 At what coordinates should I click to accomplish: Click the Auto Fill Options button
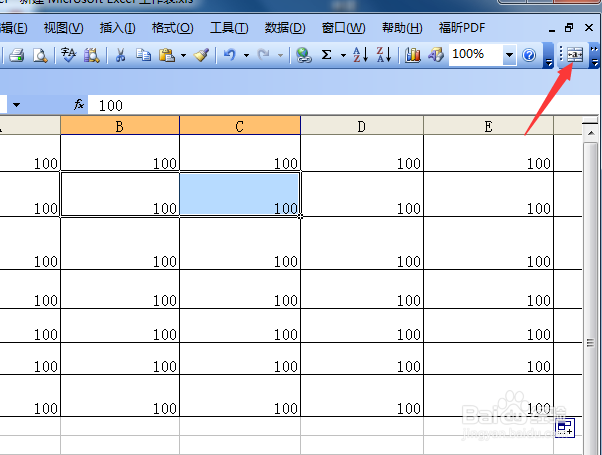pyautogui.click(x=565, y=428)
